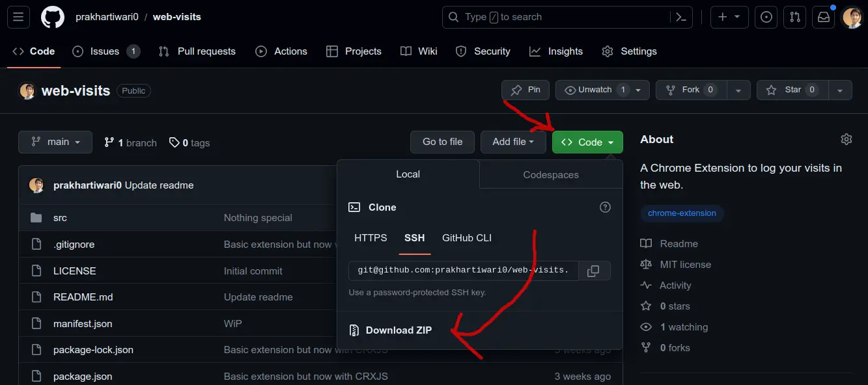Open the .gitignore file
The image size is (868, 385).
click(74, 245)
